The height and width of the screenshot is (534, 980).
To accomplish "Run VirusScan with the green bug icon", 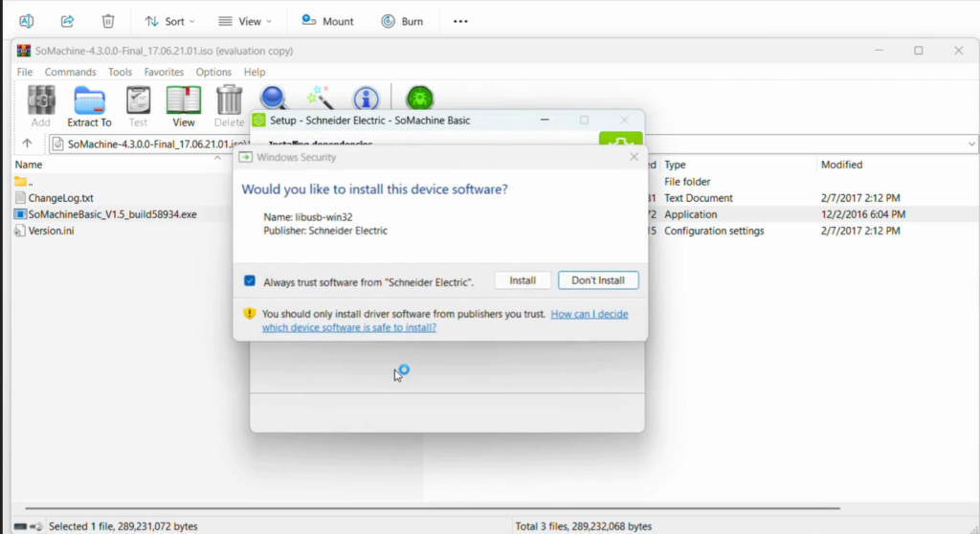I will [419, 98].
